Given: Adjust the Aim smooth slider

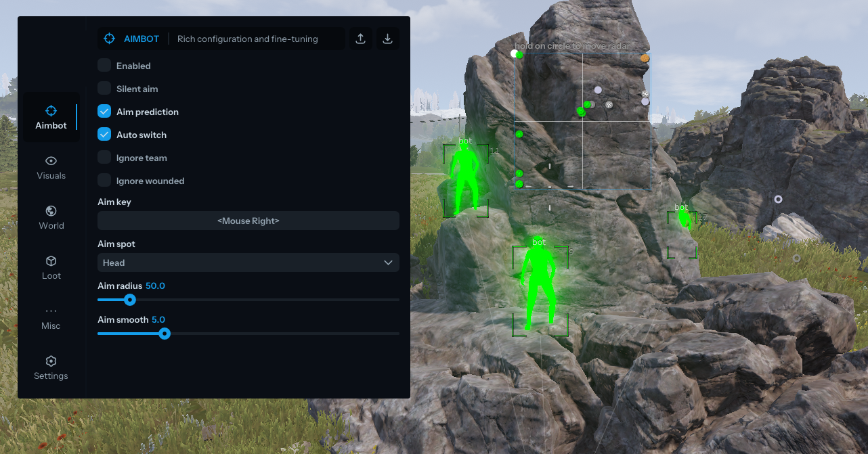Looking at the screenshot, I should [165, 334].
